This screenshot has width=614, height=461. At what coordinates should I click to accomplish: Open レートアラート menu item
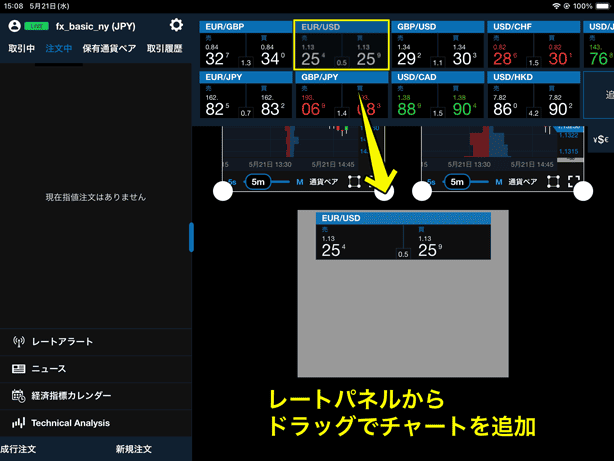(96, 342)
